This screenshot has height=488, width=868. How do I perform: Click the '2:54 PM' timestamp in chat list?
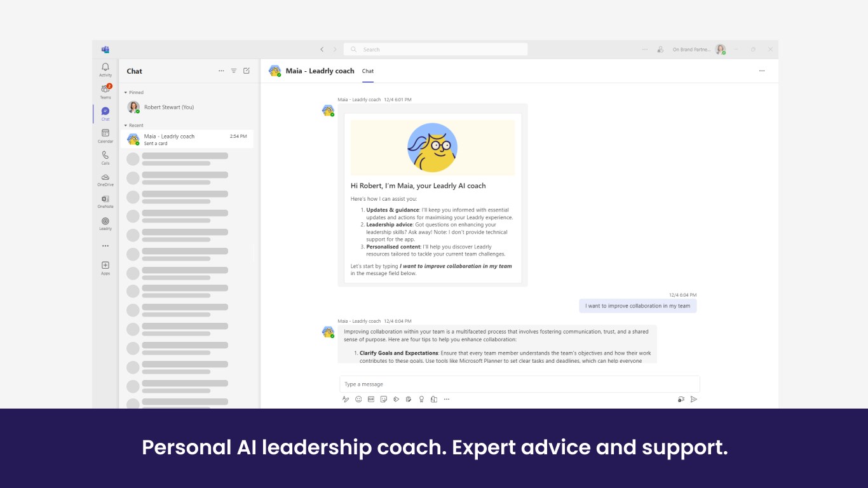click(238, 136)
